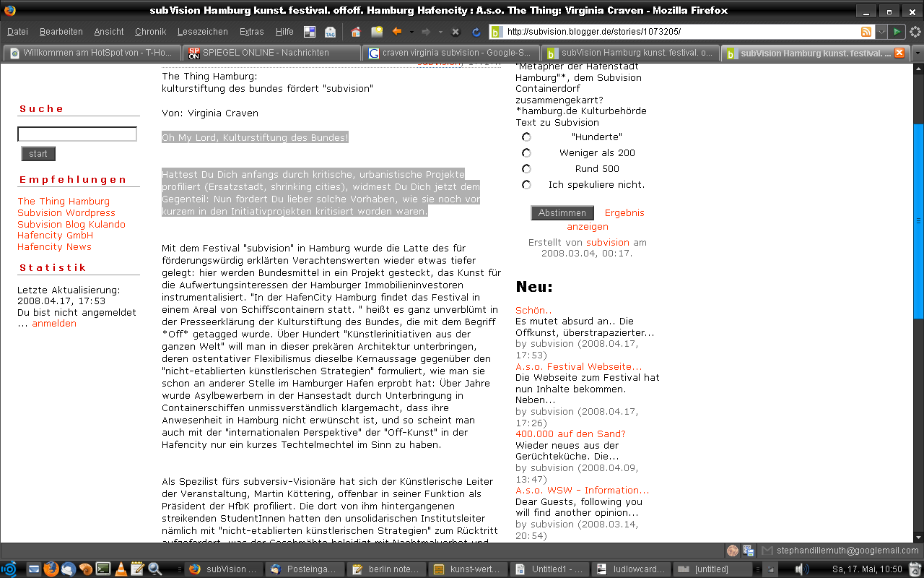Open the Chronik menu
924x578 pixels.
pyautogui.click(x=151, y=32)
